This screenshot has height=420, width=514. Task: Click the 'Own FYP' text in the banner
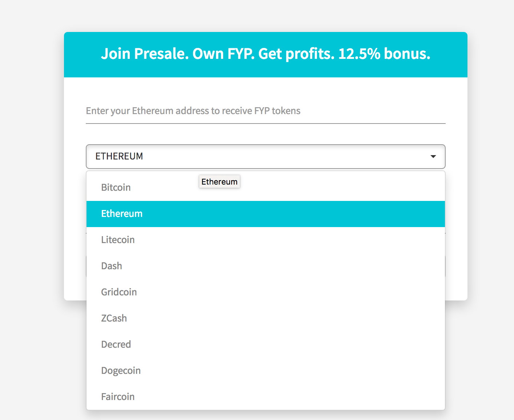(223, 54)
